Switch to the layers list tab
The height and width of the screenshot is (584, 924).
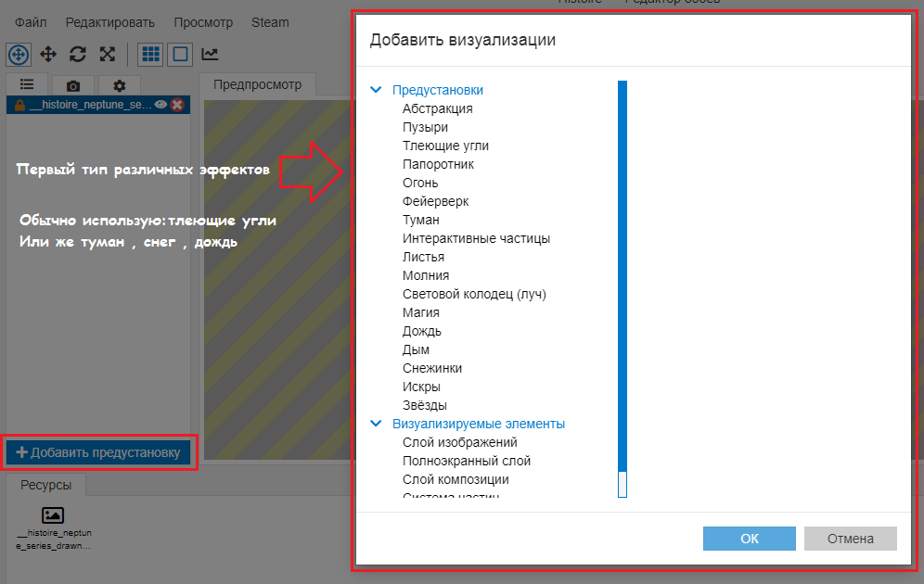27,84
